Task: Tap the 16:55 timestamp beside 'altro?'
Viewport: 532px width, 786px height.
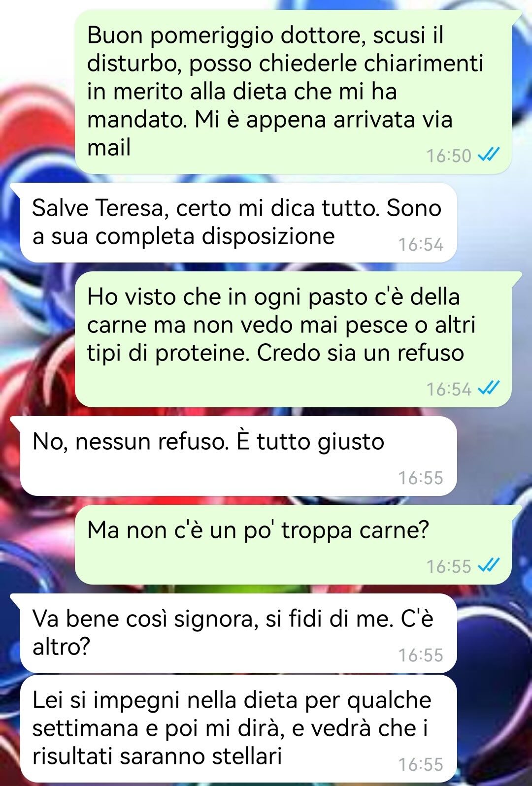Action: click(421, 655)
